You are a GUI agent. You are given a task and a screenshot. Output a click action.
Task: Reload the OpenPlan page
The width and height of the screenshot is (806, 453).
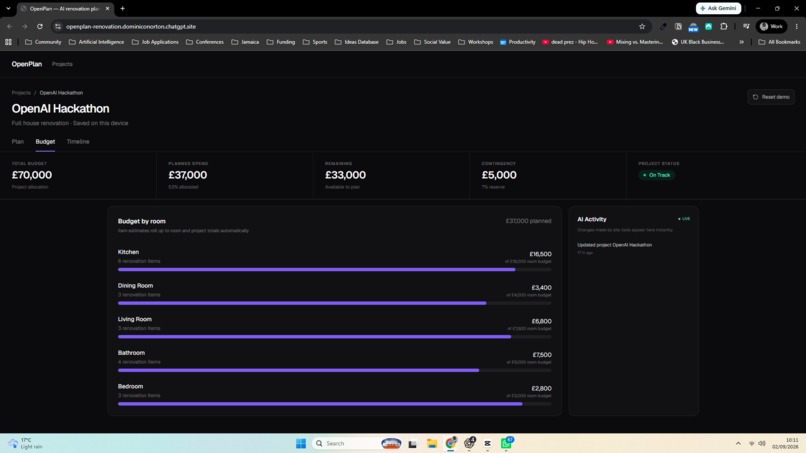[40, 26]
